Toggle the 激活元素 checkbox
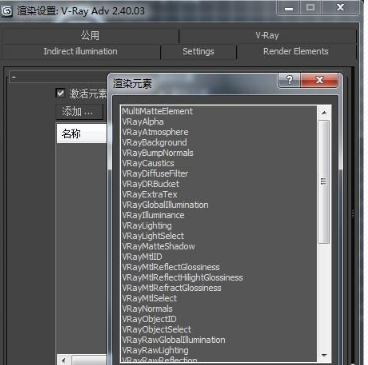The height and width of the screenshot is (365, 368). (60, 93)
